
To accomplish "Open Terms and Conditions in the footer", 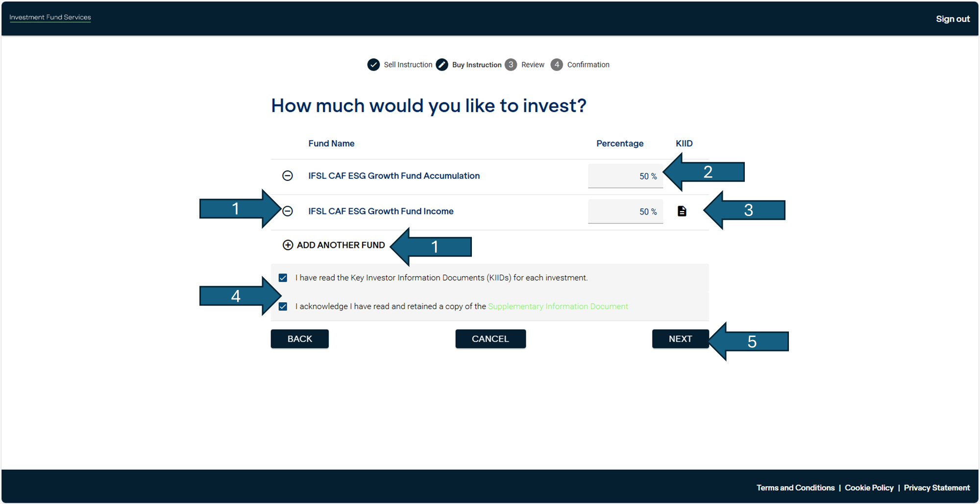I will (795, 488).
